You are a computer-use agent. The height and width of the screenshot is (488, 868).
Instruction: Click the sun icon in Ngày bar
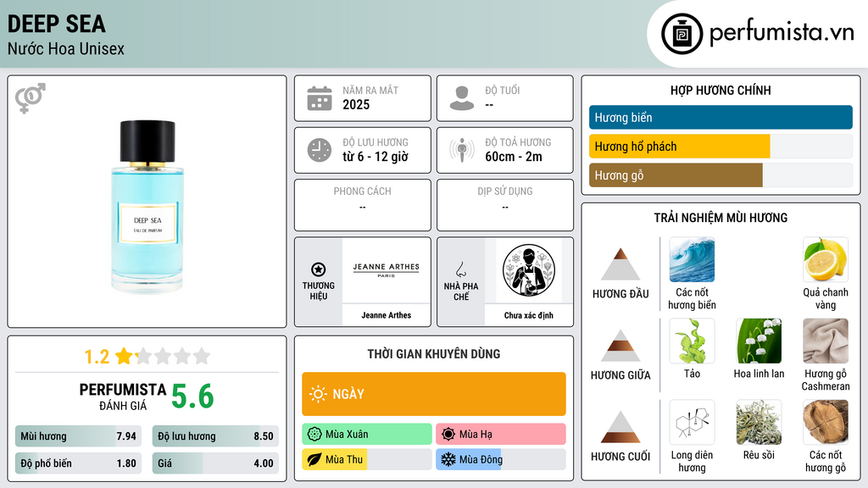(318, 394)
